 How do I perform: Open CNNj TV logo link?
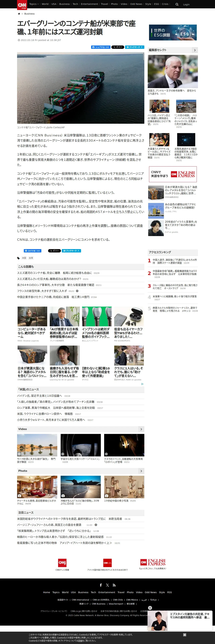pyautogui.click(x=62, y=563)
